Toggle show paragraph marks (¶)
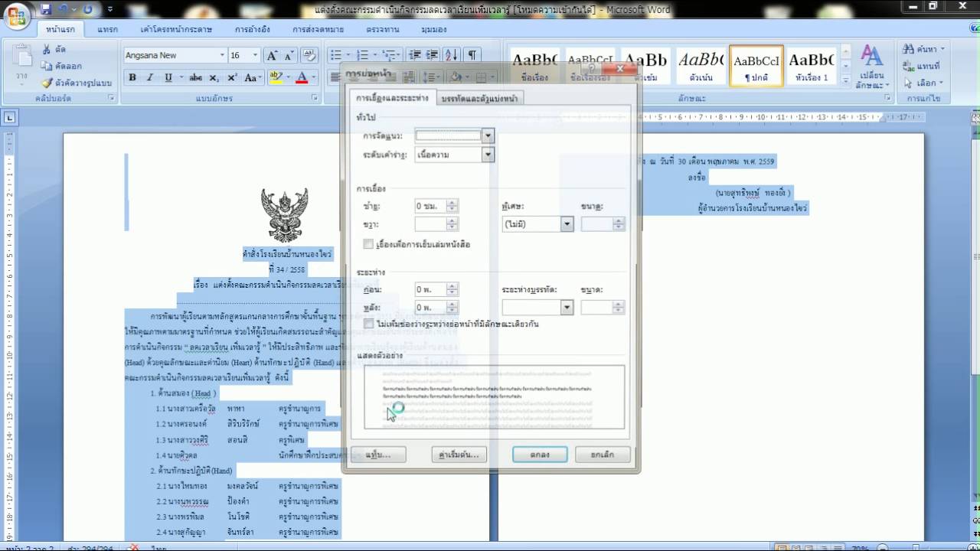This screenshot has width=980, height=551. click(x=472, y=55)
